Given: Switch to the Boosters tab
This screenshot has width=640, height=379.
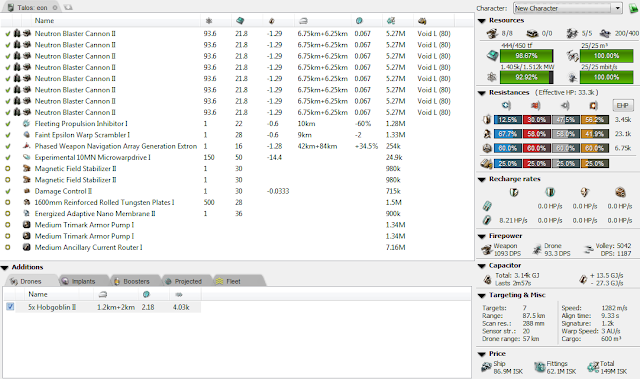Looking at the screenshot, I should tap(136, 281).
